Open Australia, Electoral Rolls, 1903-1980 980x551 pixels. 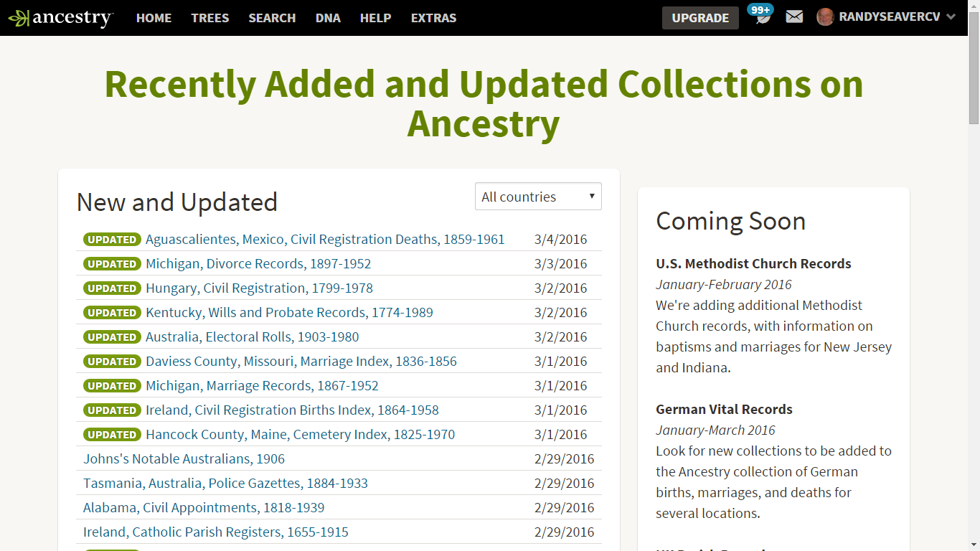coord(252,337)
